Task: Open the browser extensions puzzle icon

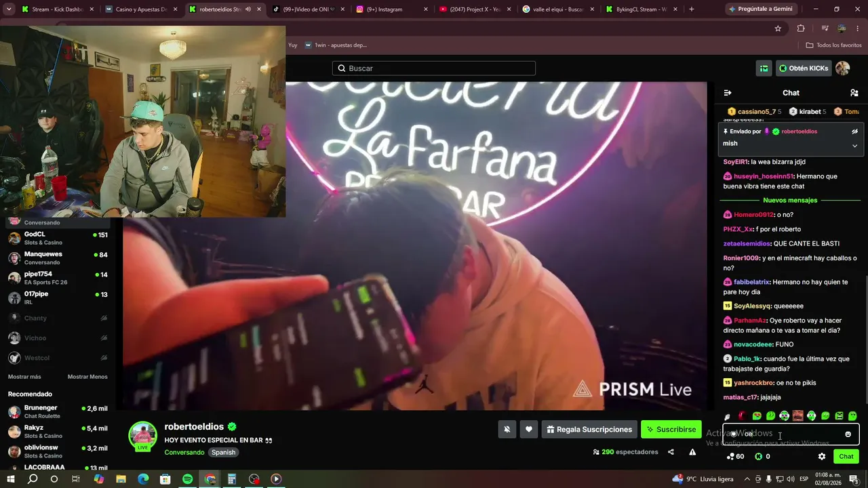Action: coord(801,28)
